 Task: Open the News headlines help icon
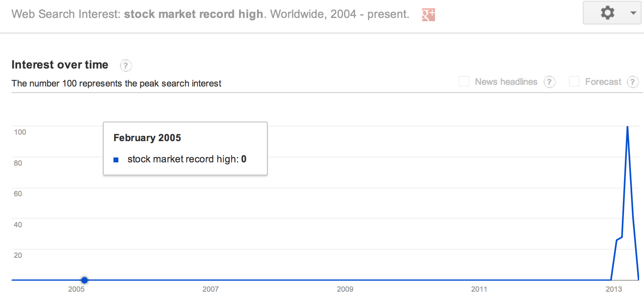pyautogui.click(x=549, y=82)
